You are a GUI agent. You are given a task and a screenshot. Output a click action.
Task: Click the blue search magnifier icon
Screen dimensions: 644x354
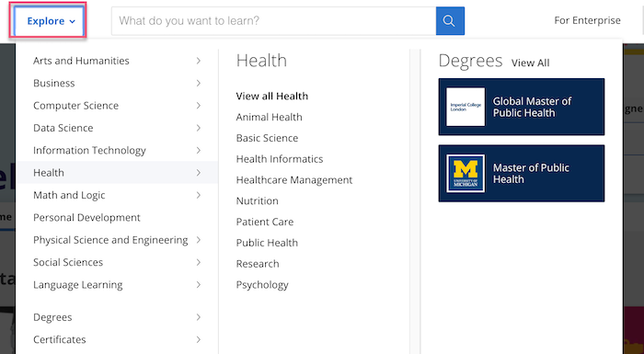coord(450,21)
